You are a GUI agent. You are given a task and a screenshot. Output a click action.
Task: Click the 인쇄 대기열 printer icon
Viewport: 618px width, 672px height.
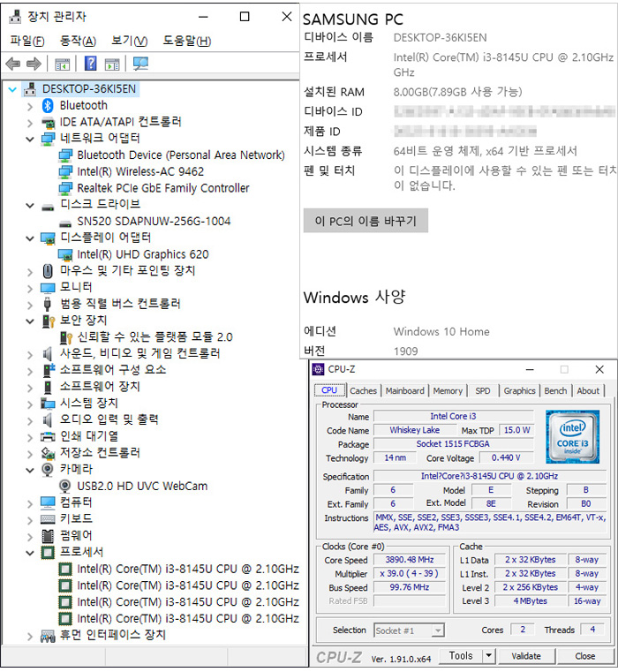(x=48, y=436)
